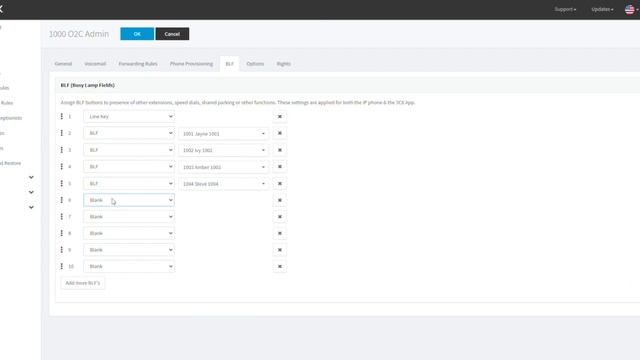Open the Blank type dropdown in row 9
Image resolution: width=640 pixels, height=360 pixels.
(129, 250)
